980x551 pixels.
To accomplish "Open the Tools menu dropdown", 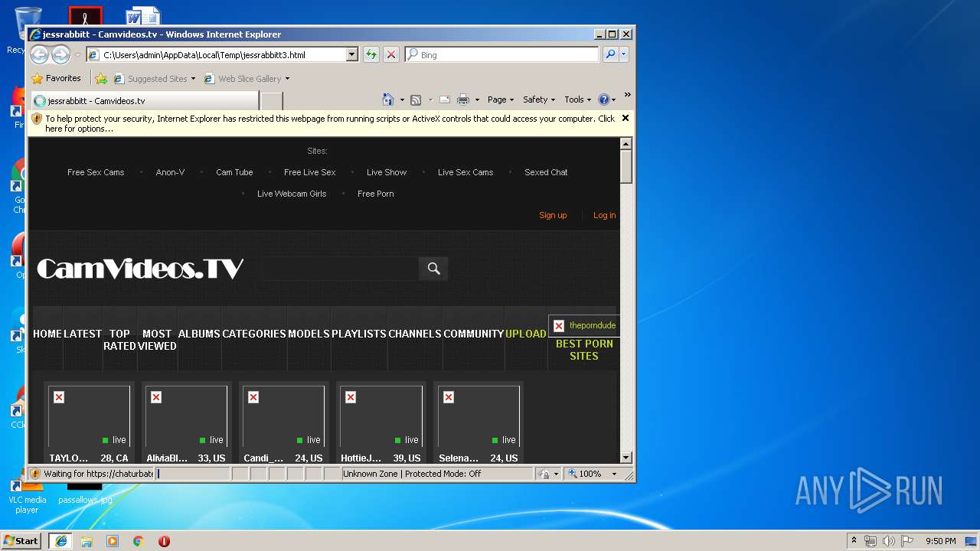I will click(x=578, y=99).
